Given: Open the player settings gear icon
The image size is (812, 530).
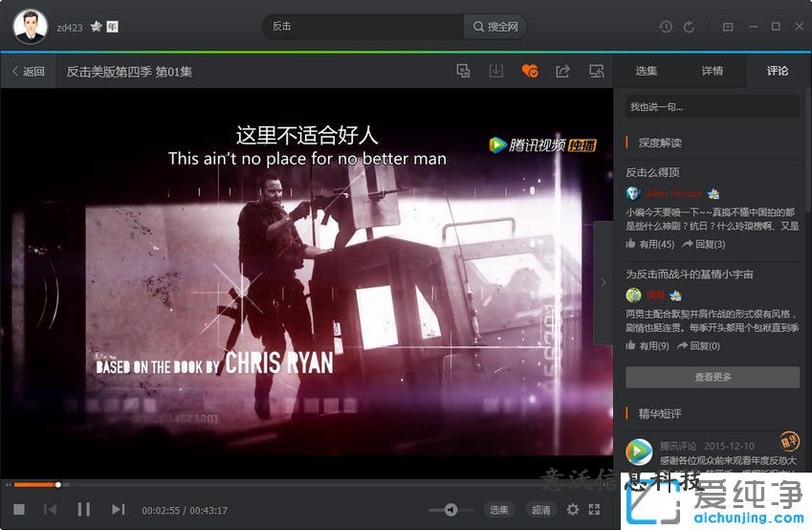Looking at the screenshot, I should point(573,510).
